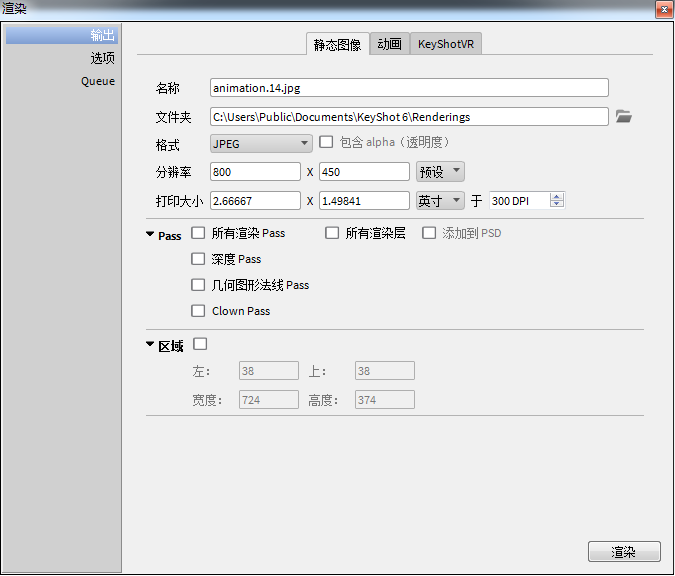Switch to the KeyShotVR tab

(x=446, y=44)
